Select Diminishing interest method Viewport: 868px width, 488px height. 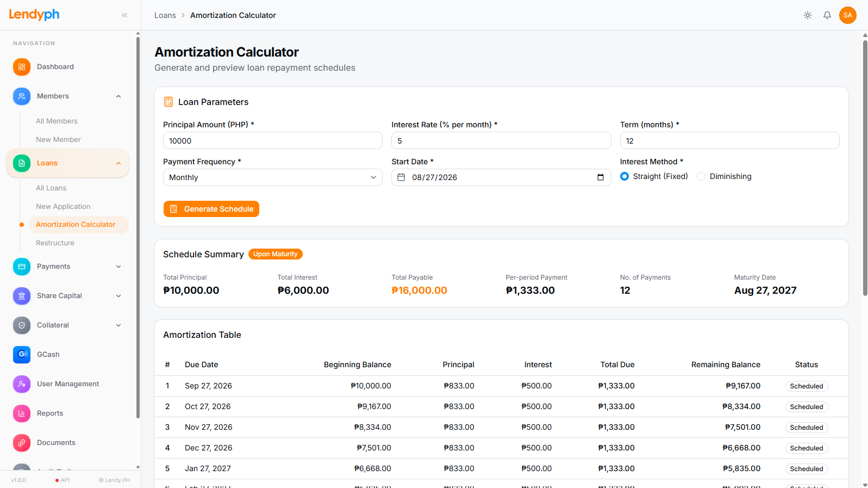[701, 176]
